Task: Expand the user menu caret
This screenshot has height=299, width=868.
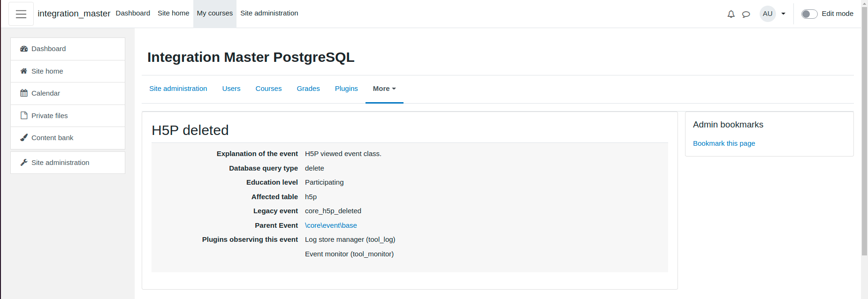Action: coord(783,14)
